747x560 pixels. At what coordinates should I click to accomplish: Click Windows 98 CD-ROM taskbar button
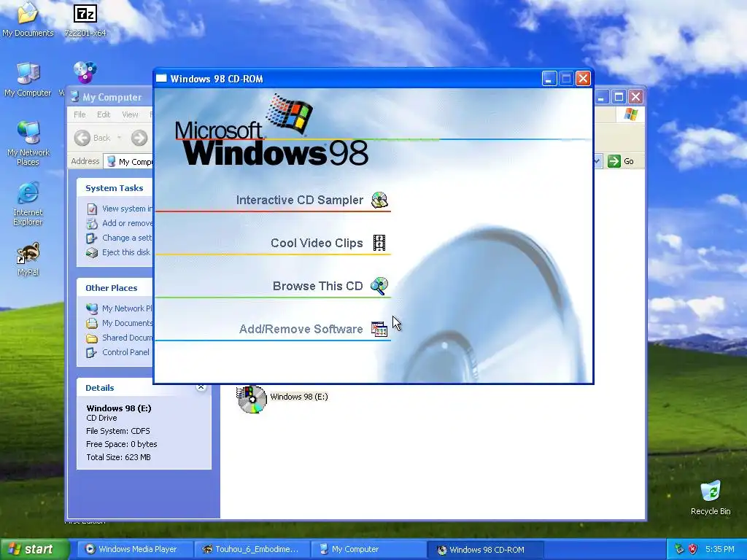tap(486, 550)
